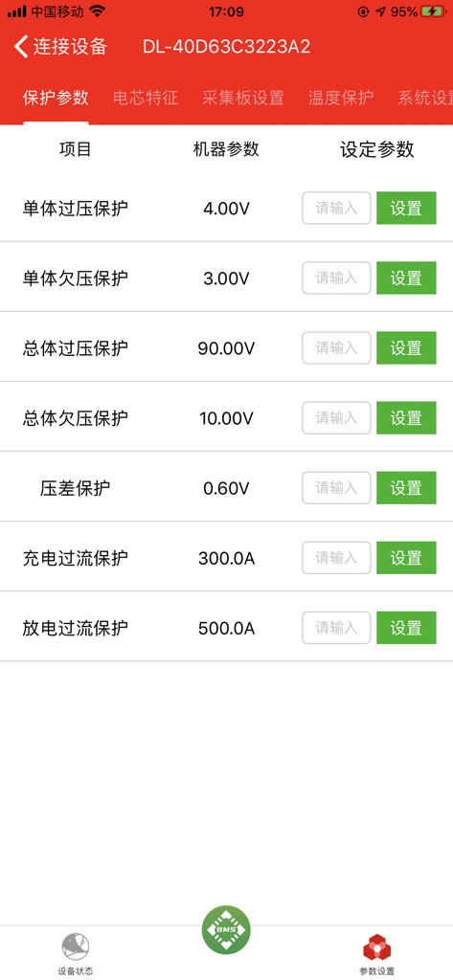Click 设置 button for 放电过流保护
The image size is (453, 980).
point(406,628)
